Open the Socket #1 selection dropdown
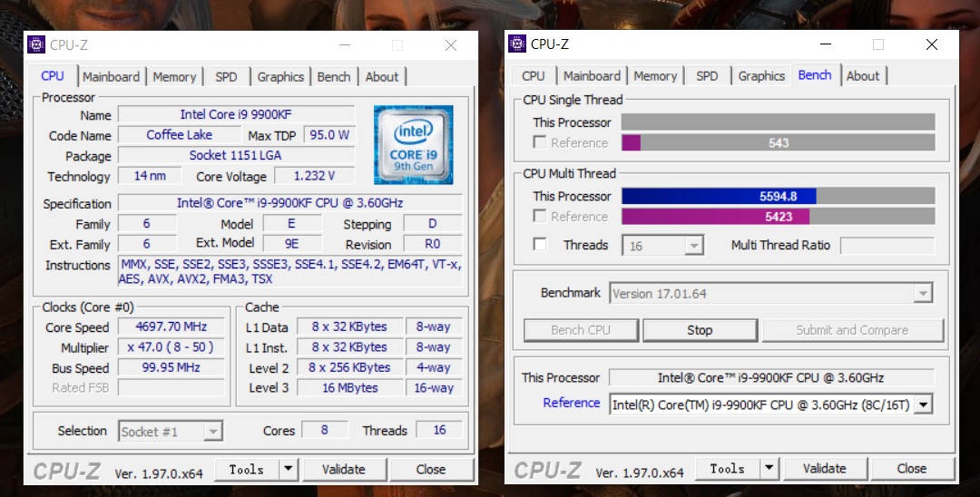 point(212,432)
